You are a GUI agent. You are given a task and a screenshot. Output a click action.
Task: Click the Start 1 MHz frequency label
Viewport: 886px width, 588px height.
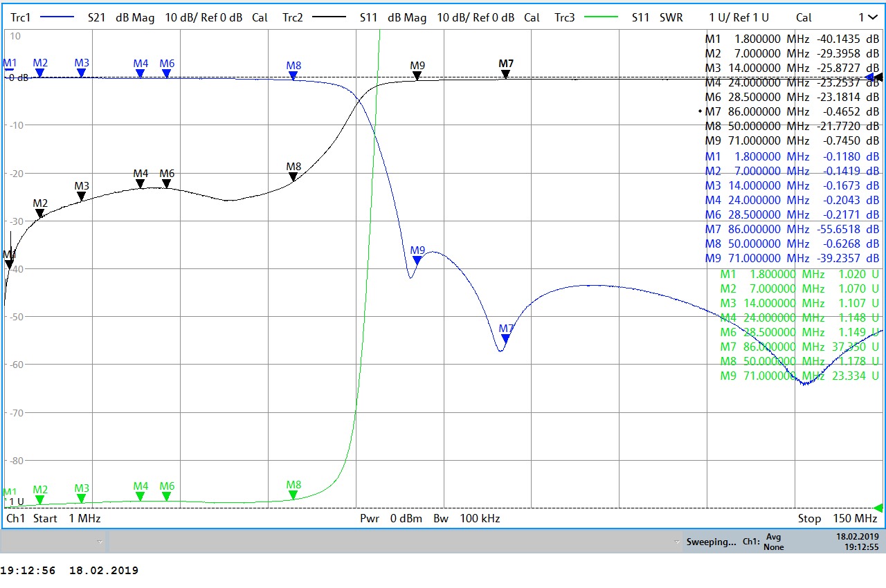point(66,518)
